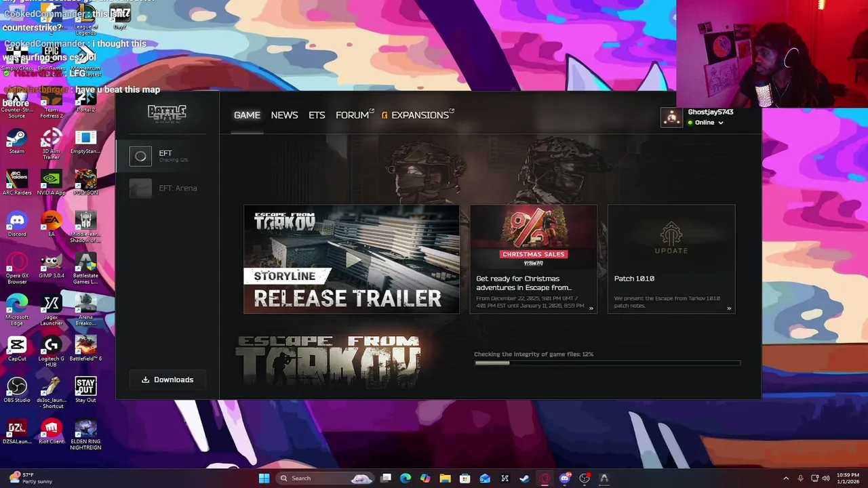
Task: Click the taskbar Search box
Action: pos(325,478)
